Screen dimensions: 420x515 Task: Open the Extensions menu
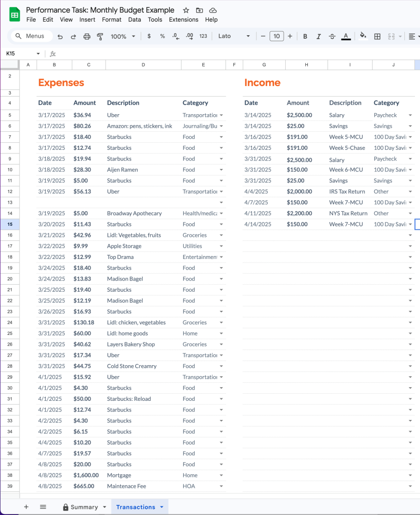pos(184,20)
